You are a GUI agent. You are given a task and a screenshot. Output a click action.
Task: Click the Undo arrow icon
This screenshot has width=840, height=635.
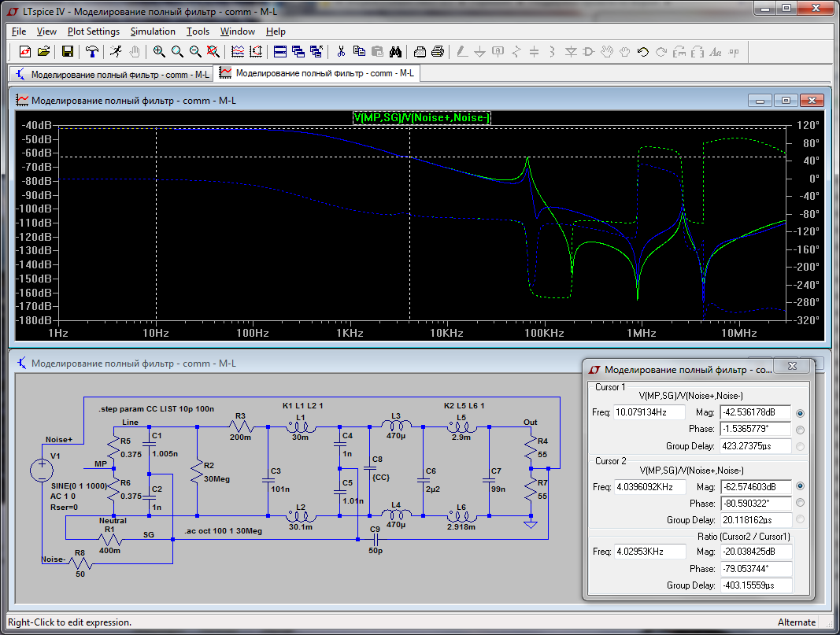click(642, 52)
